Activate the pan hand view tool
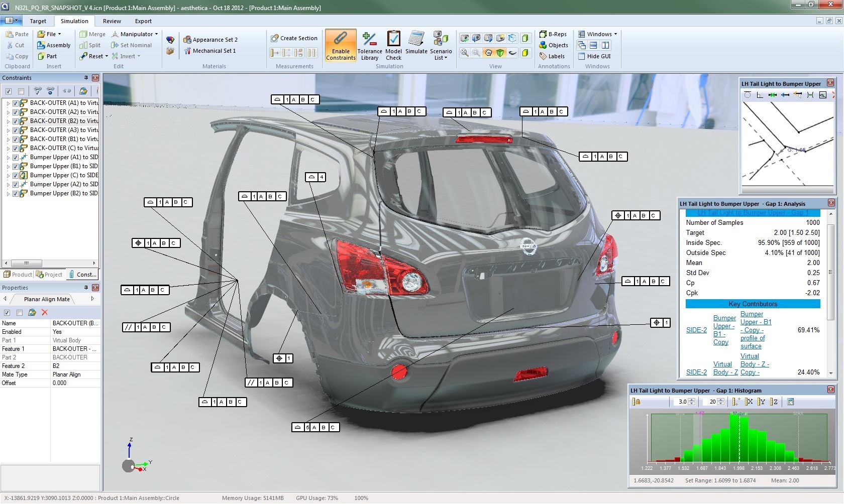Image resolution: width=844 pixels, height=504 pixels. click(488, 53)
